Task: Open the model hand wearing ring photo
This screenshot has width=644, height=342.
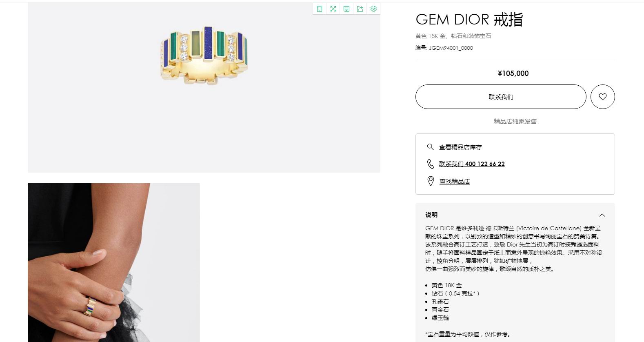Action: click(x=114, y=262)
